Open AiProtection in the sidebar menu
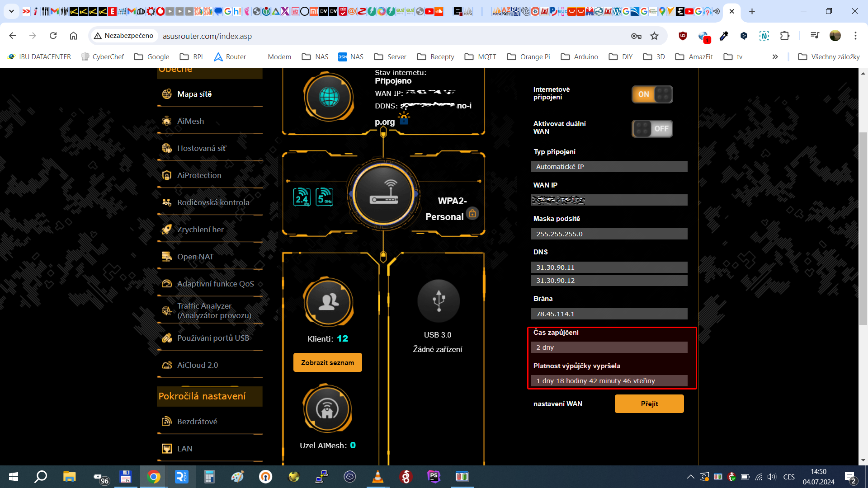 (x=199, y=175)
